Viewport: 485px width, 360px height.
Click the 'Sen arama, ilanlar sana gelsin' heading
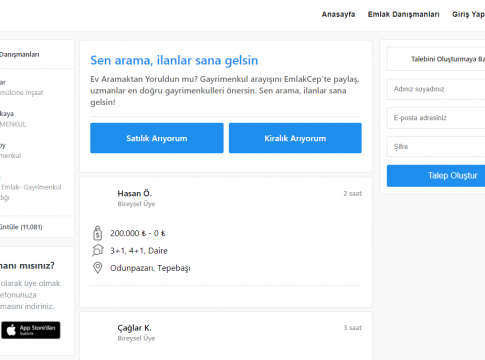click(174, 60)
